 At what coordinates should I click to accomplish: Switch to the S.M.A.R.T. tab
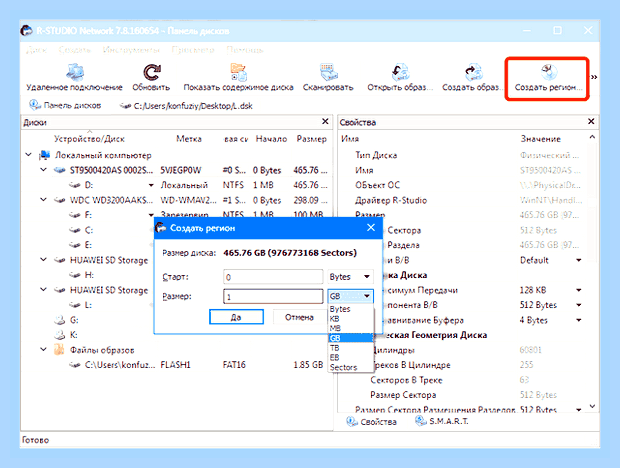[442, 421]
